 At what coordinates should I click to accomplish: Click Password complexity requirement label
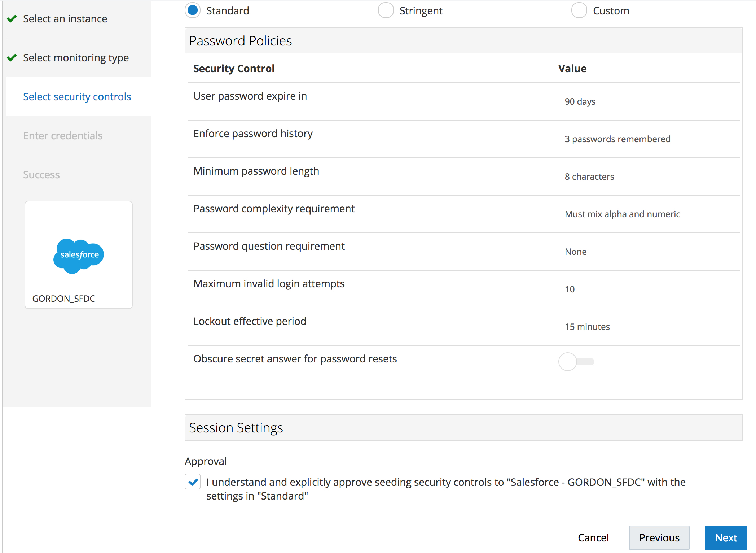tap(274, 208)
